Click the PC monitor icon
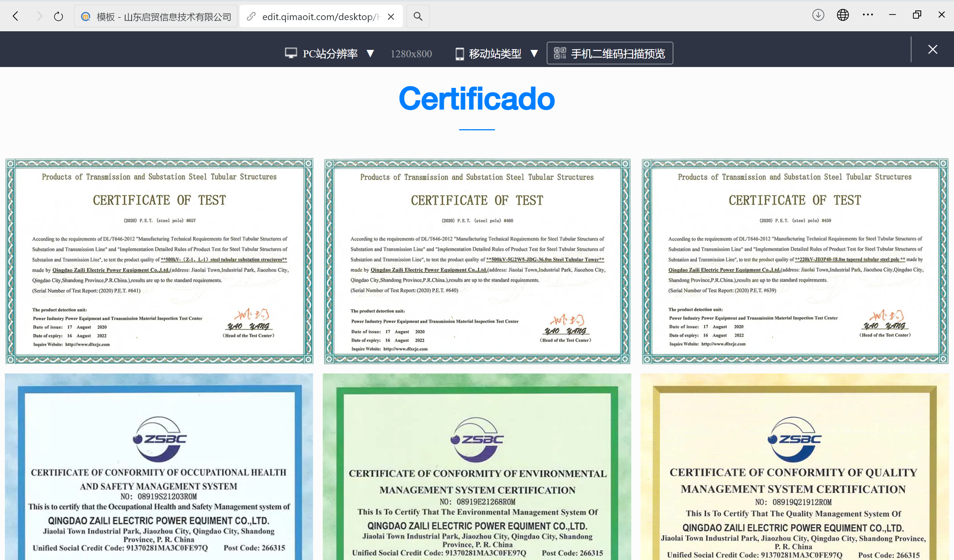Image resolution: width=954 pixels, height=560 pixels. click(291, 53)
